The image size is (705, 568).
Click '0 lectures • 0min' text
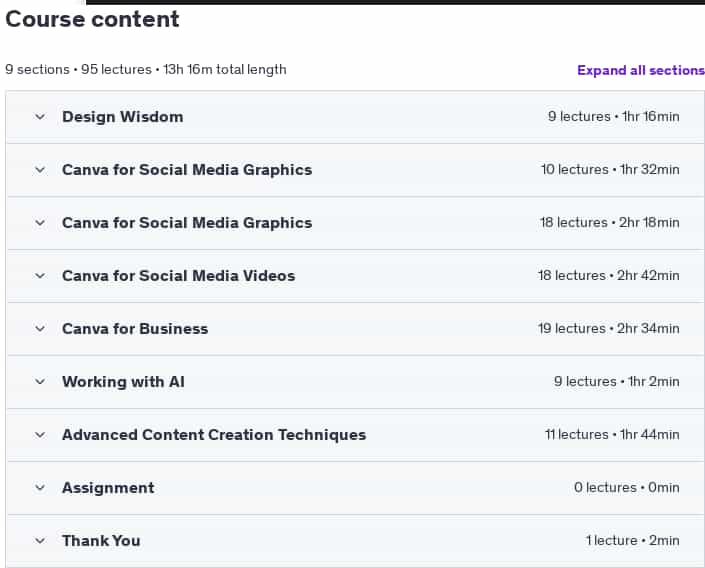627,487
